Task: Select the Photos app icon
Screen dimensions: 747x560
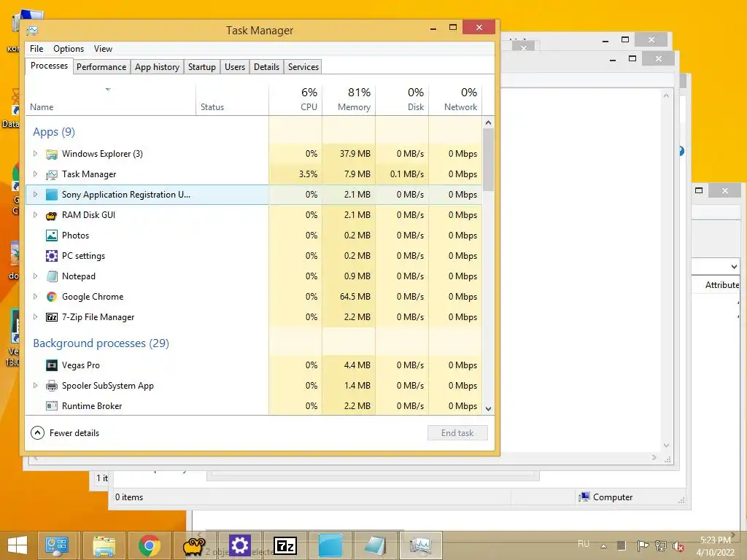Action: pos(52,236)
